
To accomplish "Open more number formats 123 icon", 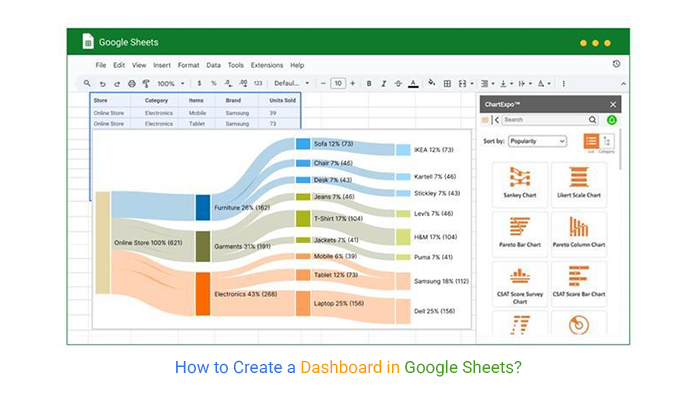I will tap(258, 83).
